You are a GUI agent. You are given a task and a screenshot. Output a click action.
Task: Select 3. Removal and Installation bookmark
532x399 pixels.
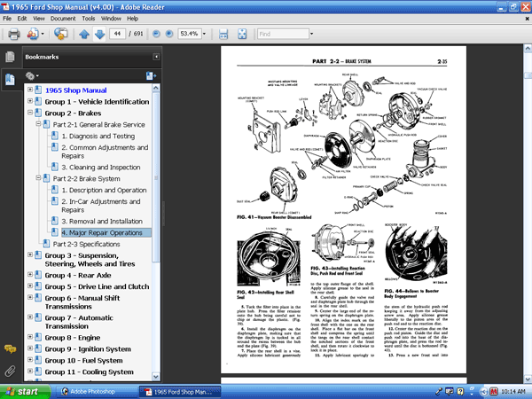tap(102, 221)
